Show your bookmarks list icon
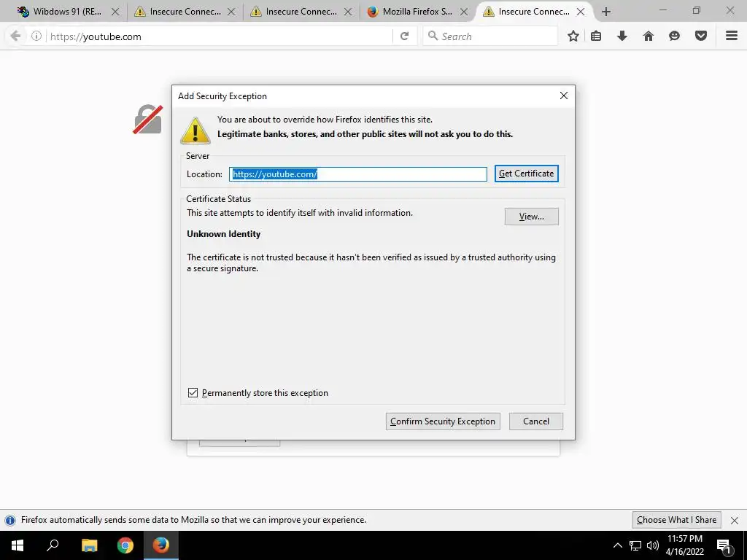747x560 pixels. coord(596,36)
